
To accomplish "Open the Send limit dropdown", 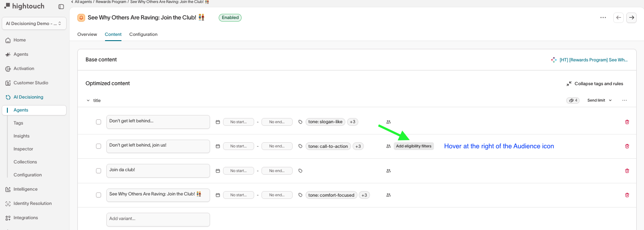I will (599, 100).
